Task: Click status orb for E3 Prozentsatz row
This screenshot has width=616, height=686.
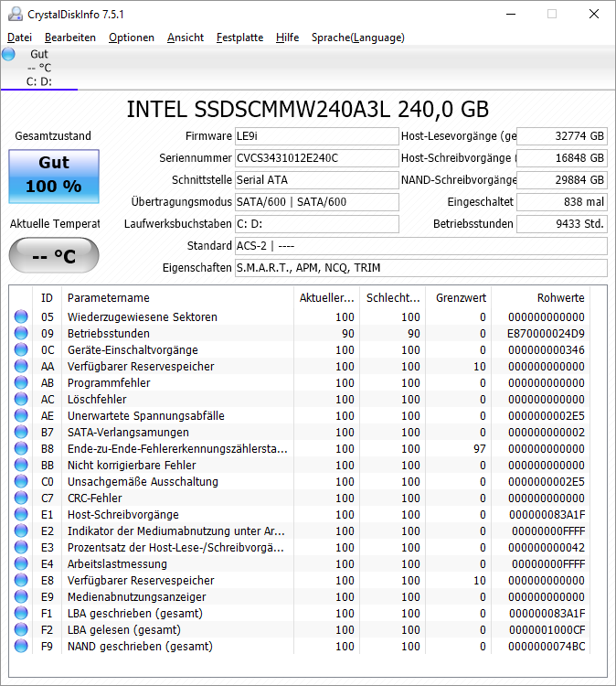Action: pos(21,547)
